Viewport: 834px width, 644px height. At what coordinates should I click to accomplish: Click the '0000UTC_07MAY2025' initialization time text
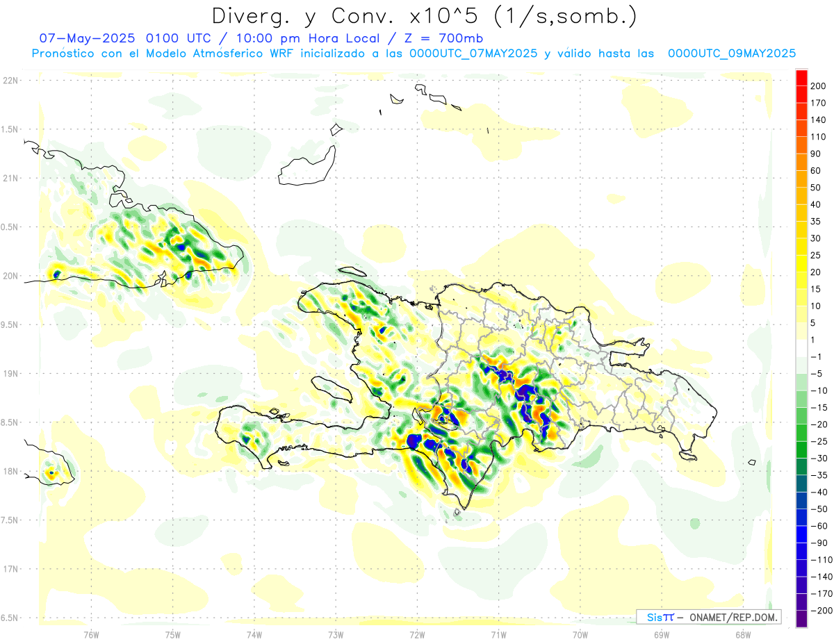tap(473, 53)
